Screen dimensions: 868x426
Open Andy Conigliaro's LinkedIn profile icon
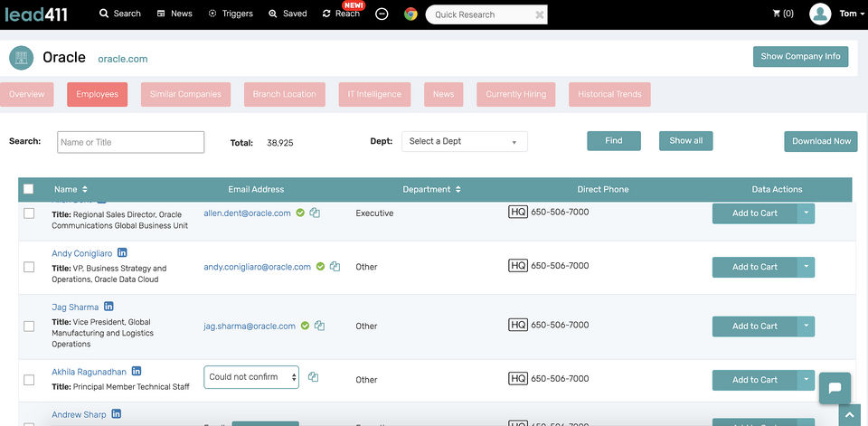coord(122,252)
